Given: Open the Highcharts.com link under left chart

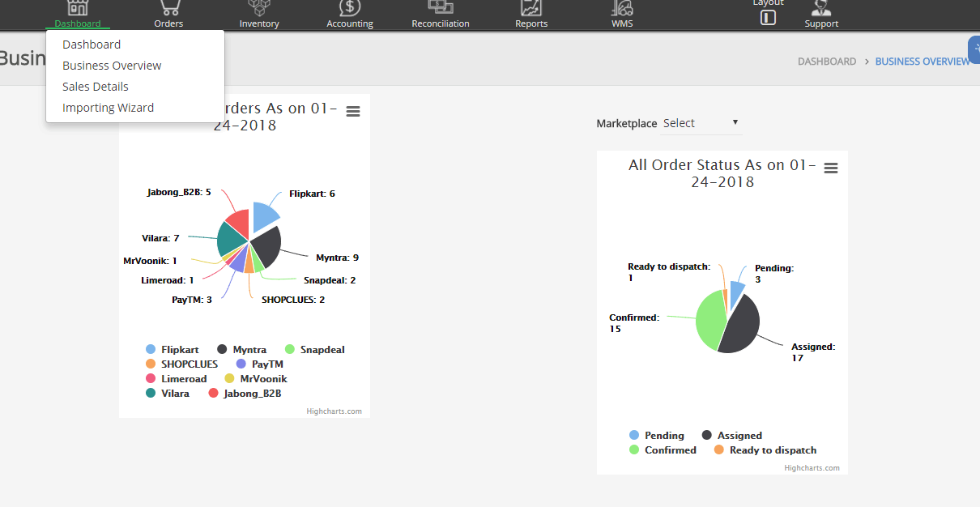Looking at the screenshot, I should coord(334,411).
